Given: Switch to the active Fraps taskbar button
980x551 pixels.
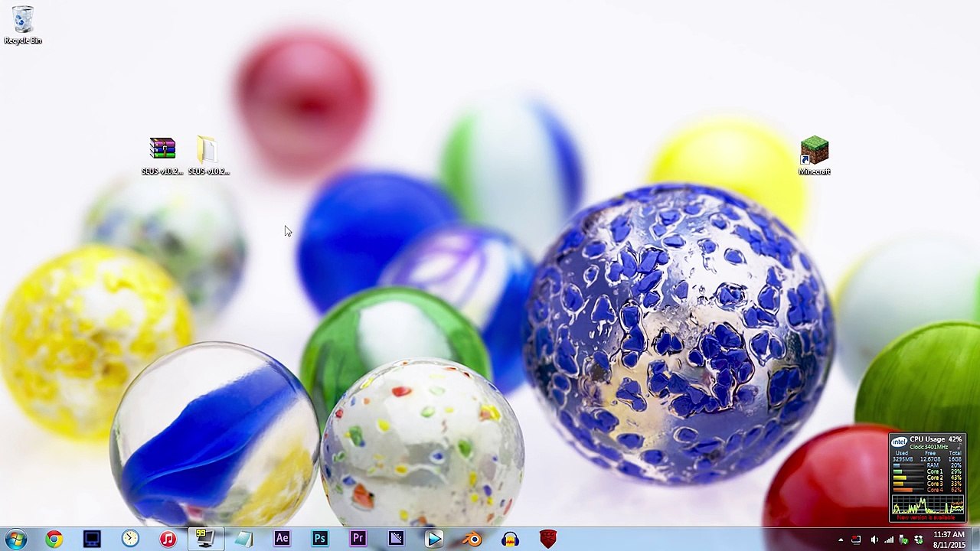Looking at the screenshot, I should (205, 539).
